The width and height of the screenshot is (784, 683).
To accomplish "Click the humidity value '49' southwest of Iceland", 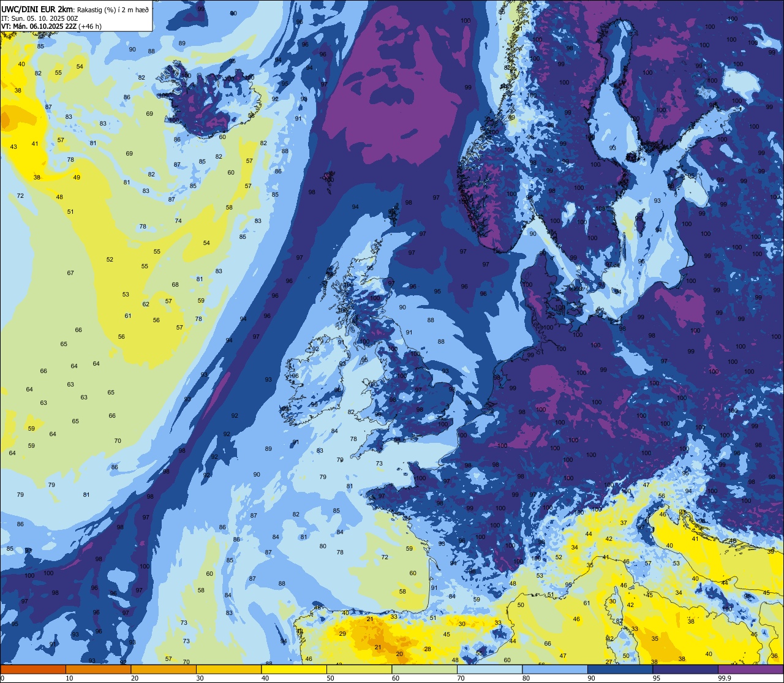I will pyautogui.click(x=77, y=178).
